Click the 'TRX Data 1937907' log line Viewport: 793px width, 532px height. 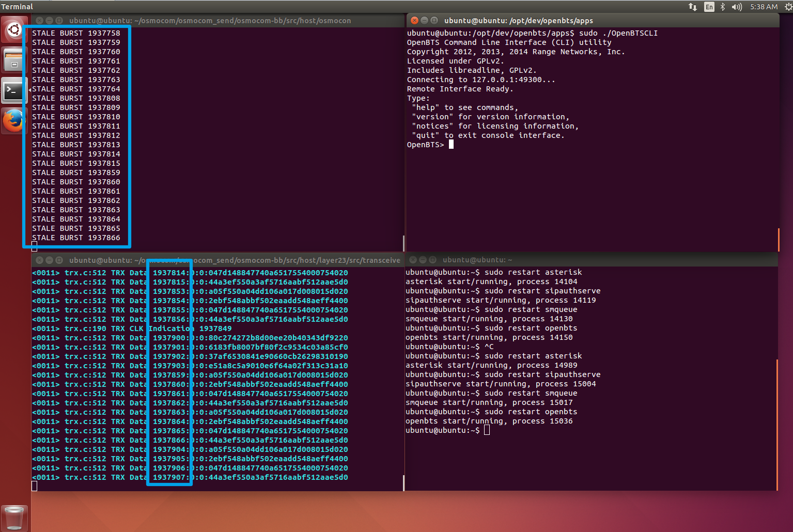coord(190,477)
